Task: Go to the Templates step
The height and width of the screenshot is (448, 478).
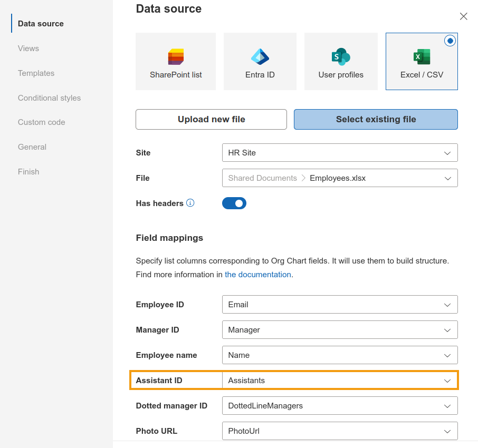Action: (36, 73)
